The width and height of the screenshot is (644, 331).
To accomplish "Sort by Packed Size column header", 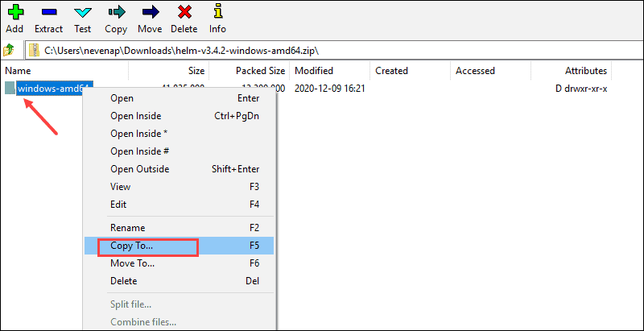I will tap(250, 71).
